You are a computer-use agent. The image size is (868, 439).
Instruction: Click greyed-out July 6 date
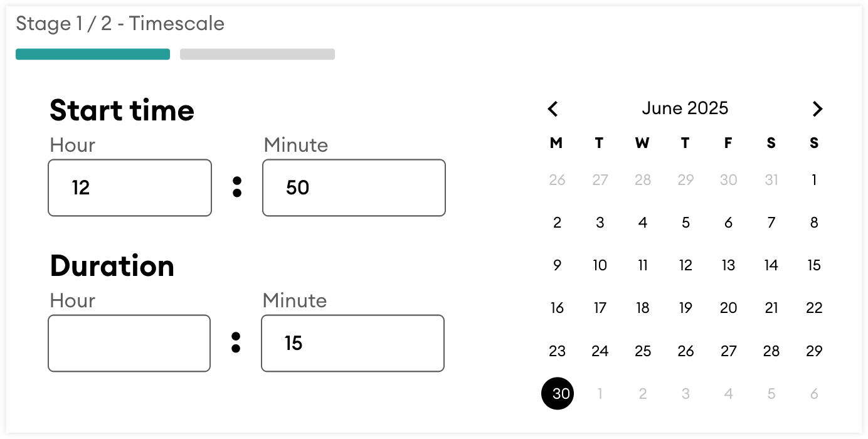(814, 394)
